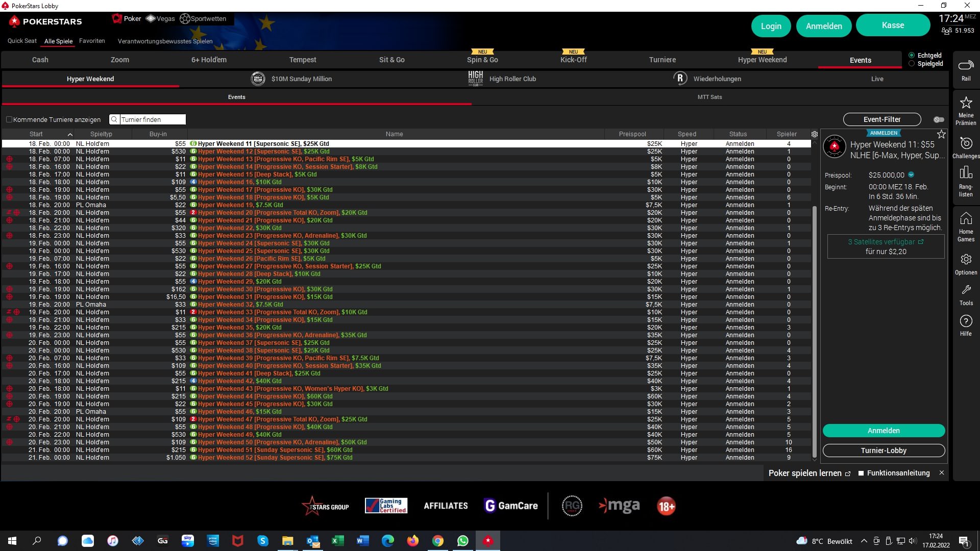Open the Challenges icon
The height and width of the screenshot is (551, 980).
966,144
